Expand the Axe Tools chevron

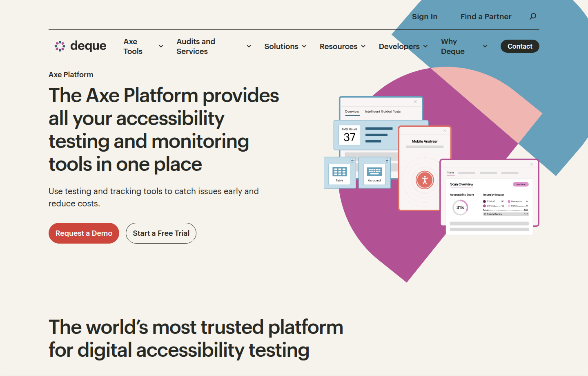pos(161,46)
